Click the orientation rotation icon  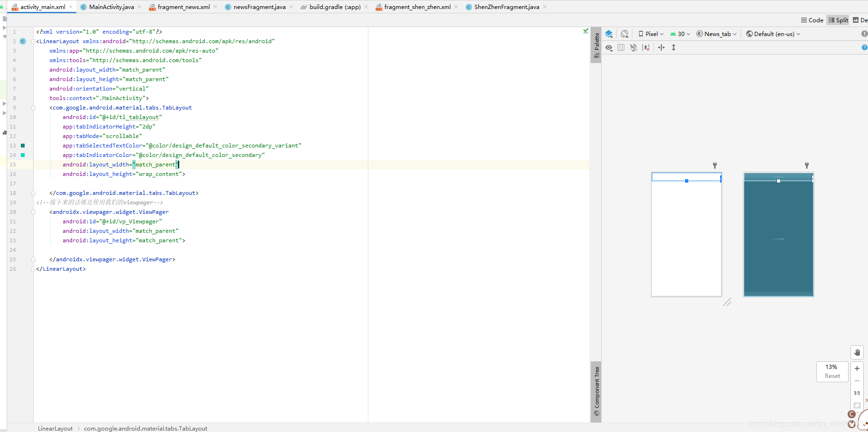[x=624, y=34]
